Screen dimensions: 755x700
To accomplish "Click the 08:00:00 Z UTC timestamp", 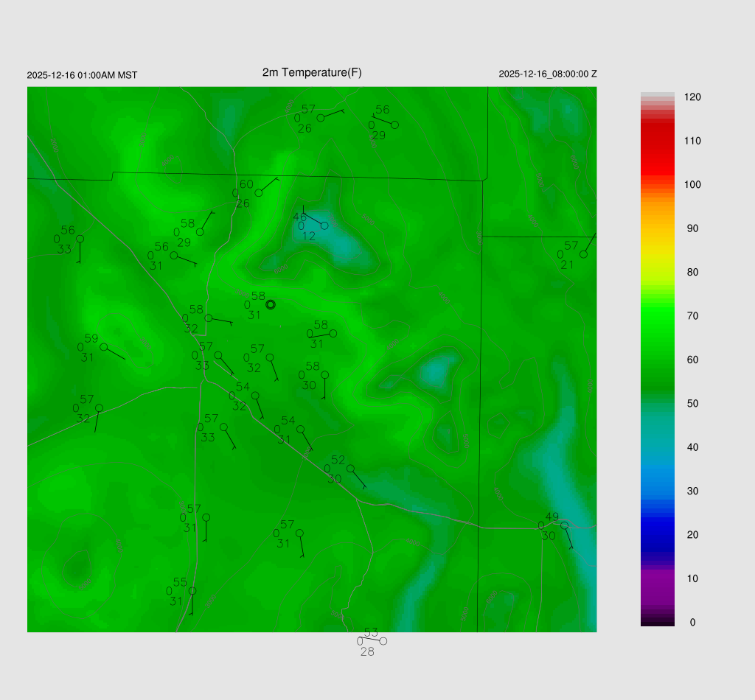I will tap(548, 74).
